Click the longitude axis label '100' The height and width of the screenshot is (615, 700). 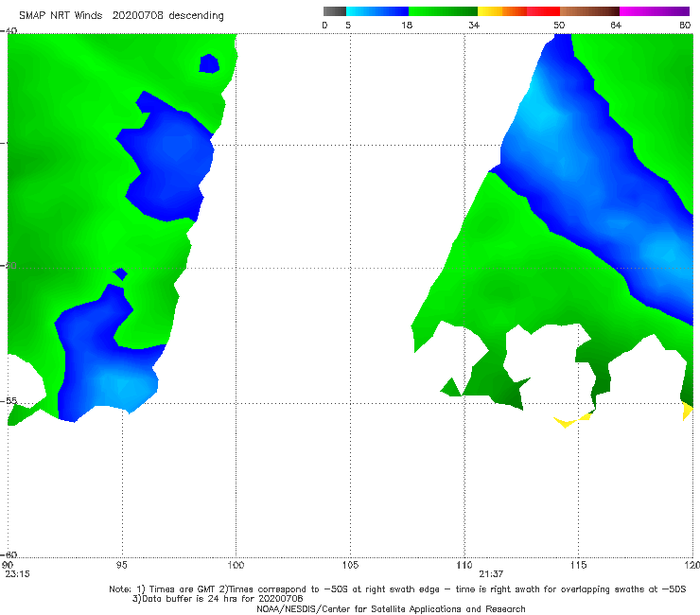[236, 565]
